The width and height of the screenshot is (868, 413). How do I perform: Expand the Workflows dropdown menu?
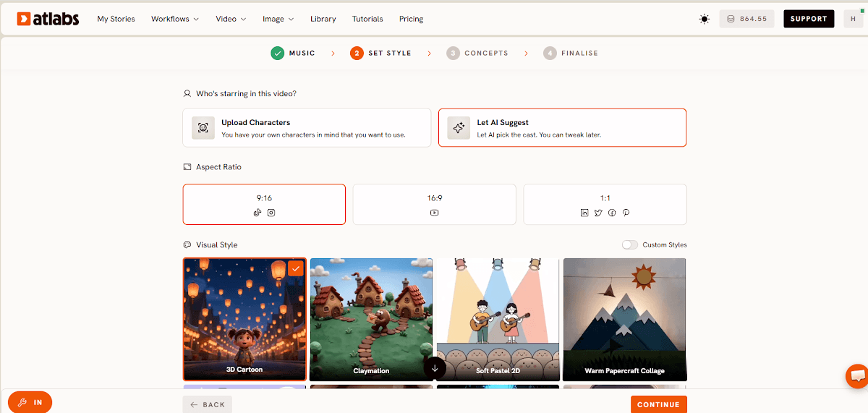pos(175,19)
